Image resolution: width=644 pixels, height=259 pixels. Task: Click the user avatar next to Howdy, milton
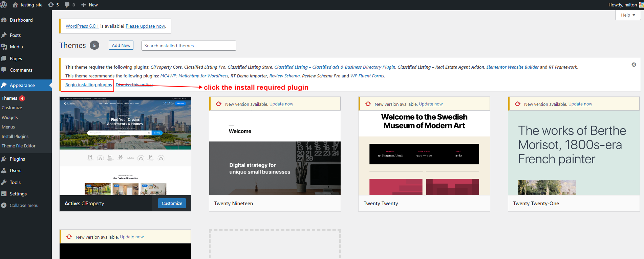click(x=641, y=5)
